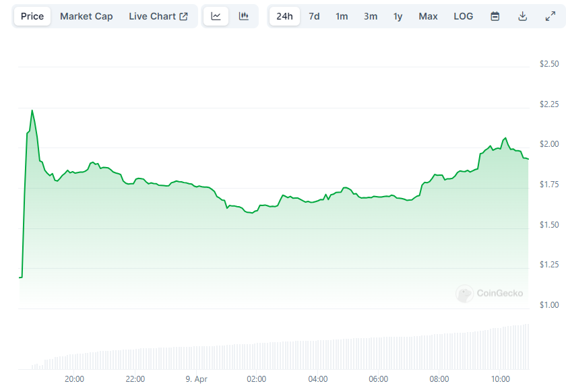Select the 24h time range
This screenshot has width=566, height=392.
[284, 16]
